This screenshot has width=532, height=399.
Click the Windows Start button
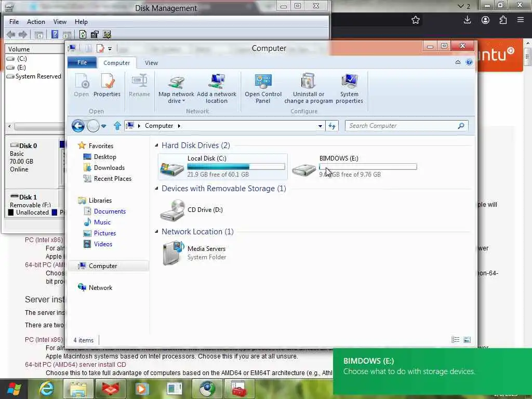coord(14,389)
